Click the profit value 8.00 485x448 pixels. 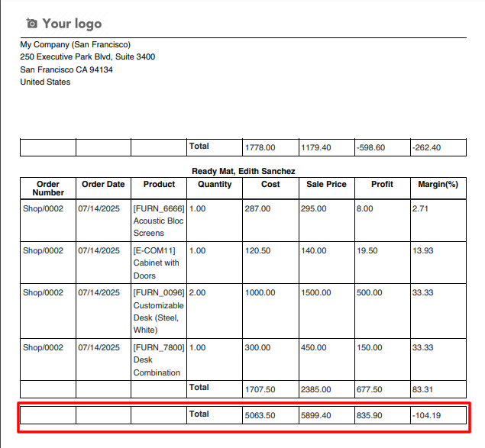364,208
